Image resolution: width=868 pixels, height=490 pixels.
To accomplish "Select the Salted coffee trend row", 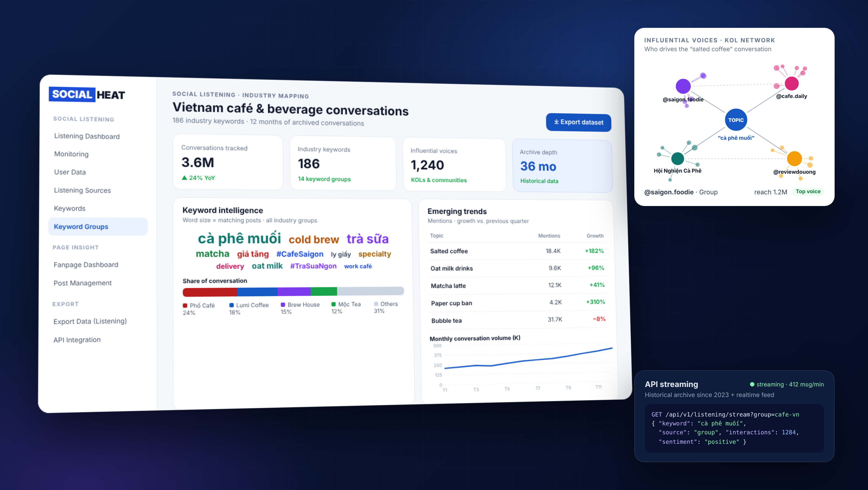I will [517, 251].
